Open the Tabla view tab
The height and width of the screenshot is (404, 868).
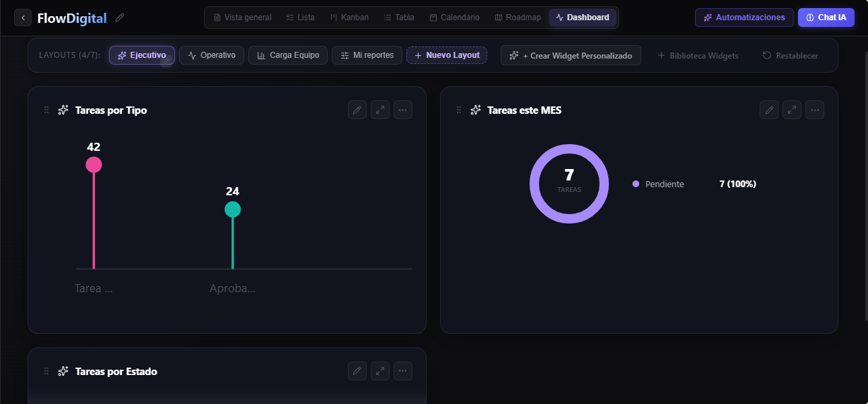tap(399, 18)
